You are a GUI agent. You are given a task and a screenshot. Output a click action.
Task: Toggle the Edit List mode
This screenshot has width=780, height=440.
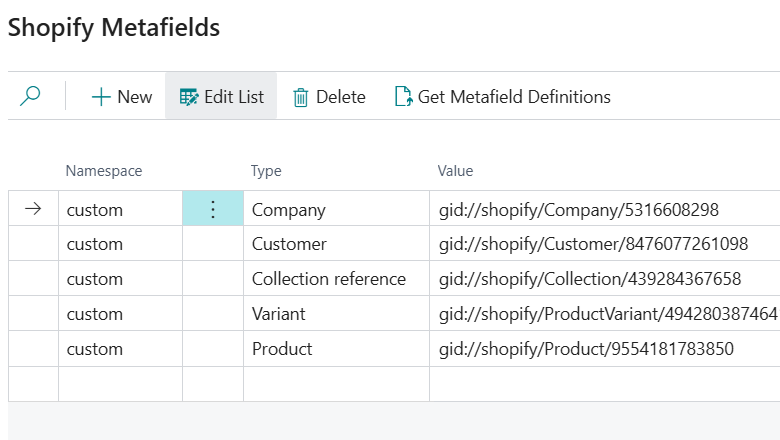(221, 96)
